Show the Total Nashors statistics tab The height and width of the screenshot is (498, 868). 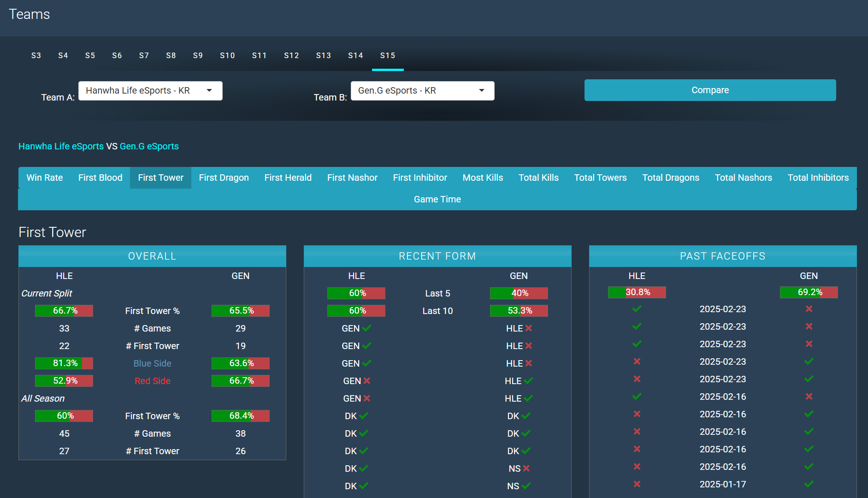[744, 178]
